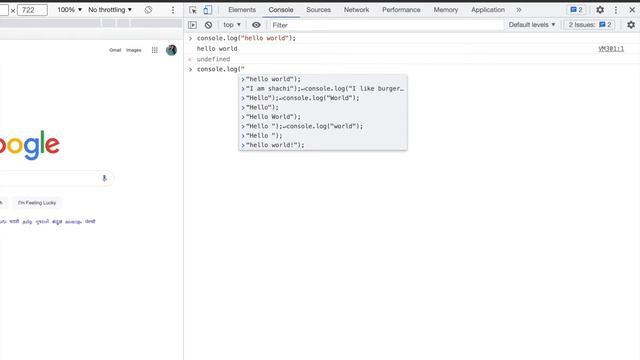640x360 pixels.
Task: Click the console prompt with console.log("
Action: pyautogui.click(x=220, y=69)
